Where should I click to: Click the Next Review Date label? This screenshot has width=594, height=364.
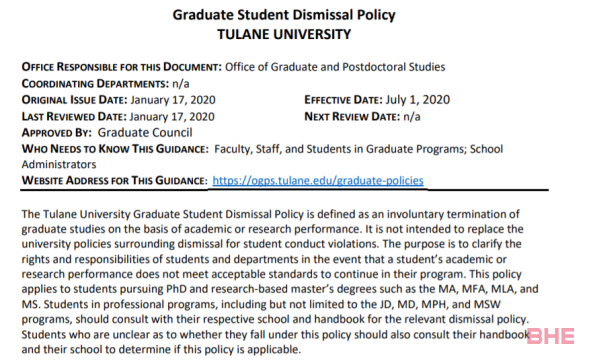point(352,116)
